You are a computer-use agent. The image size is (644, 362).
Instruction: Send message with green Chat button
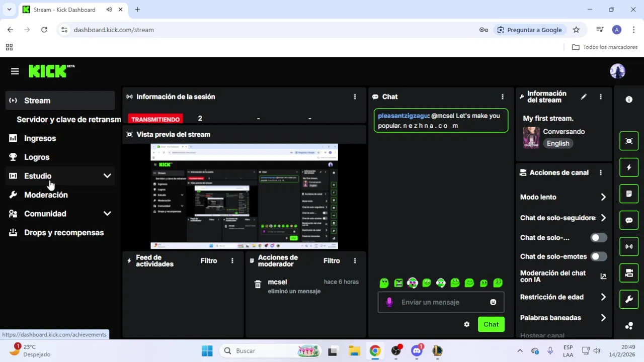coord(491,324)
